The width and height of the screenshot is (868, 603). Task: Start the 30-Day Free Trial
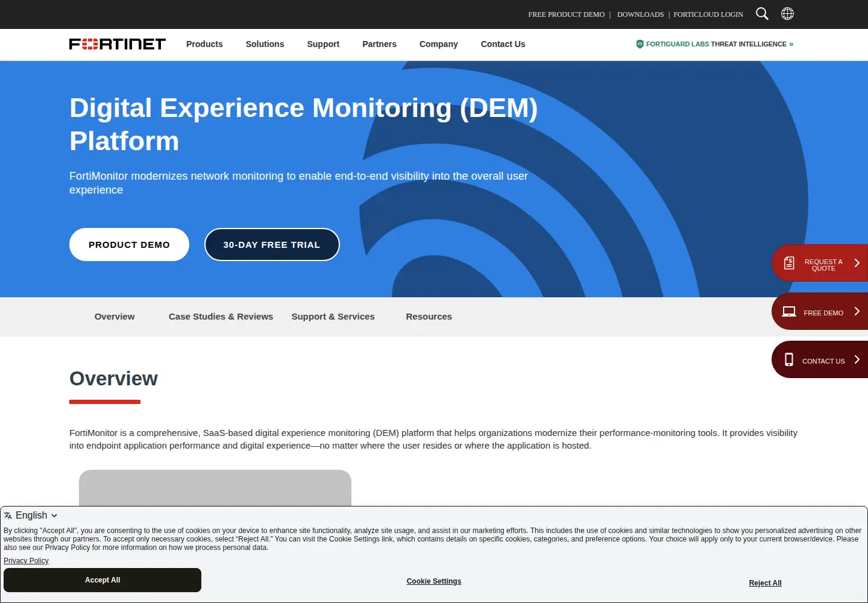point(272,245)
